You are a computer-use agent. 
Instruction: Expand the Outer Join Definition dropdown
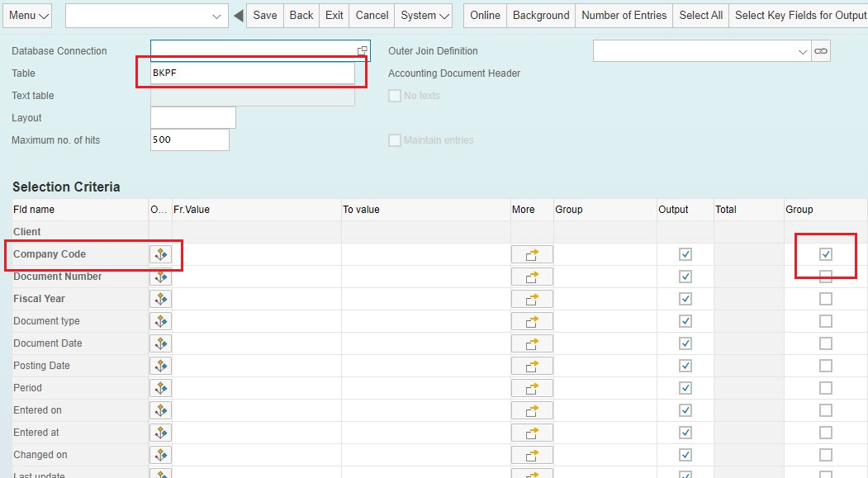click(x=803, y=51)
